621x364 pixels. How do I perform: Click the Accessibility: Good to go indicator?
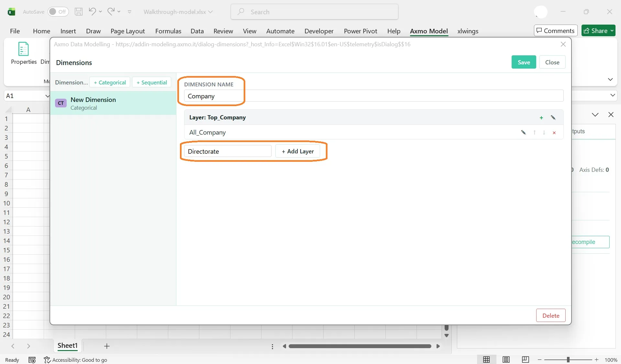(75, 360)
